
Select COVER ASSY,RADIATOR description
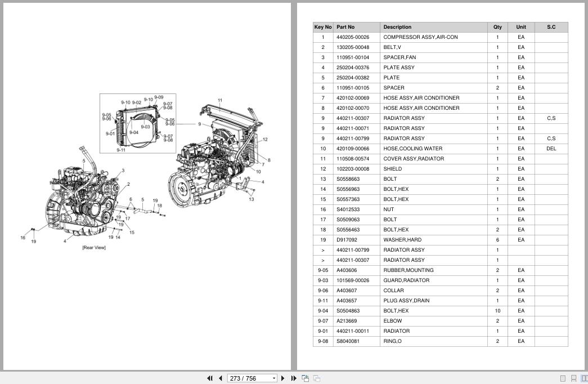click(414, 159)
